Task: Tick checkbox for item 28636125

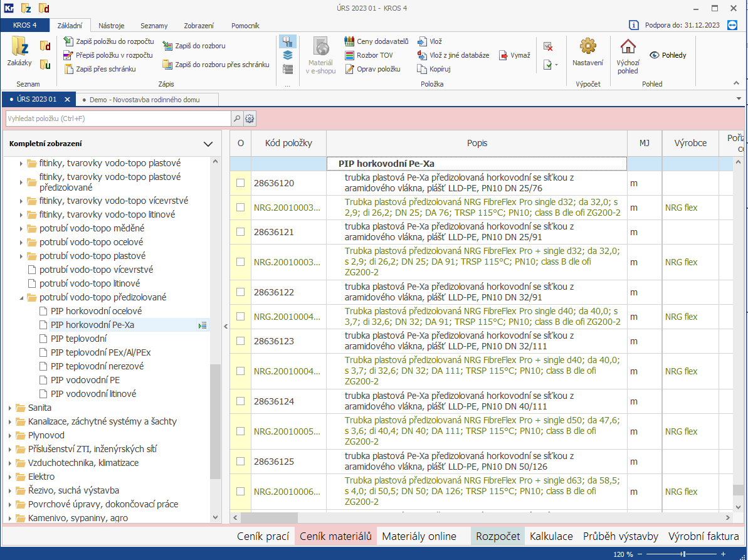Action: click(x=240, y=462)
